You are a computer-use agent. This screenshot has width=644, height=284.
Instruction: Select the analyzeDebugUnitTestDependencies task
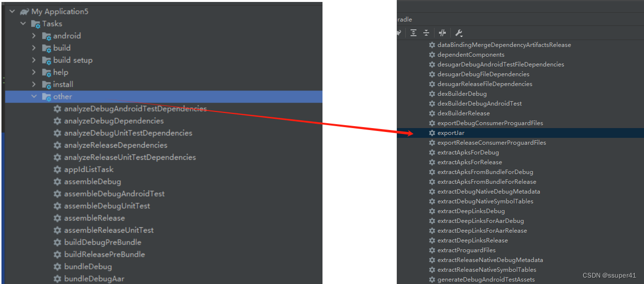pyautogui.click(x=128, y=133)
